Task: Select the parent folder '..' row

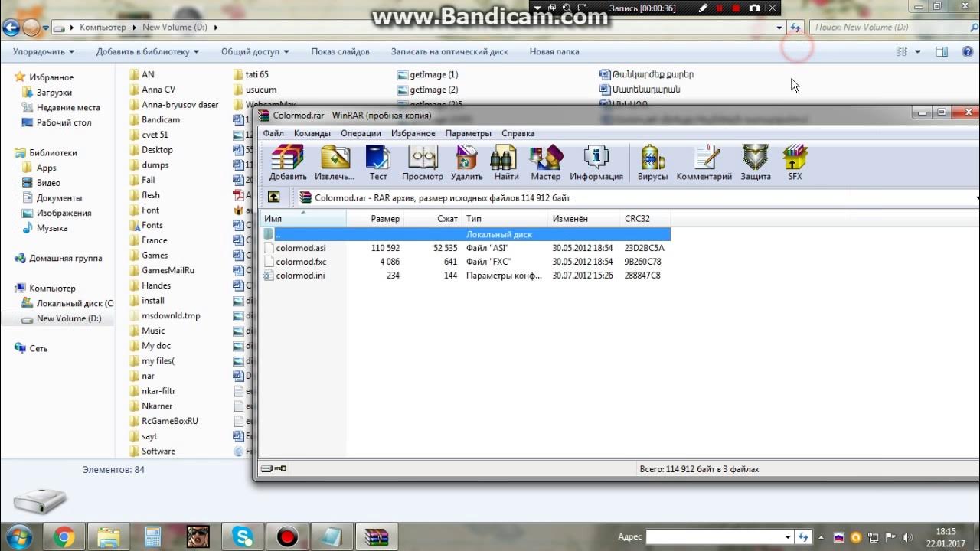Action: point(465,234)
